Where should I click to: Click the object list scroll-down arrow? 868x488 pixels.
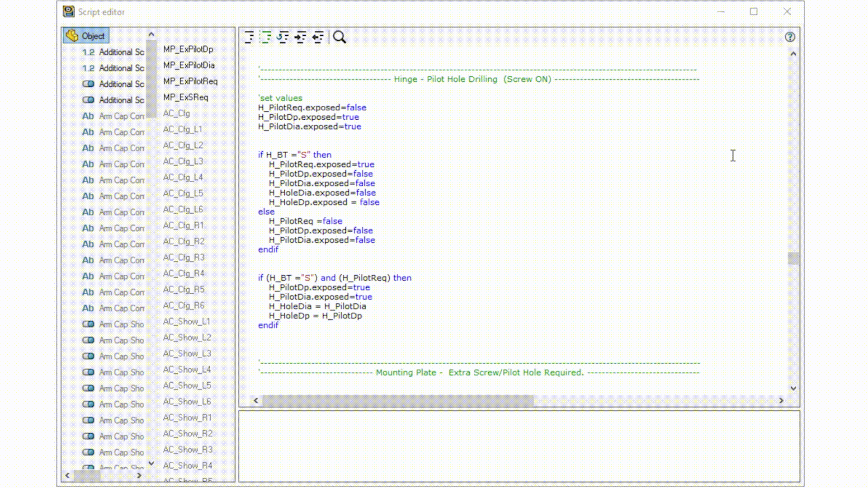coord(151,464)
